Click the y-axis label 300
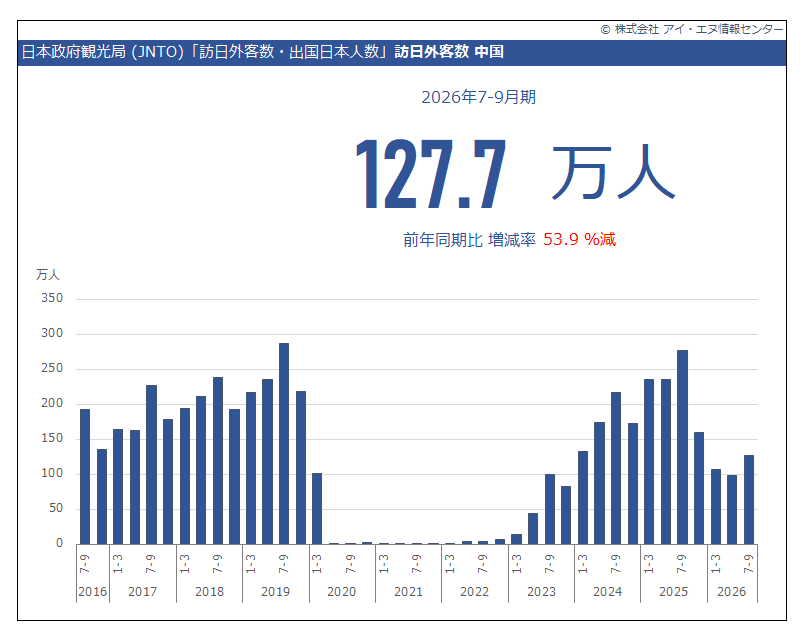The height and width of the screenshot is (641, 804). (52, 333)
